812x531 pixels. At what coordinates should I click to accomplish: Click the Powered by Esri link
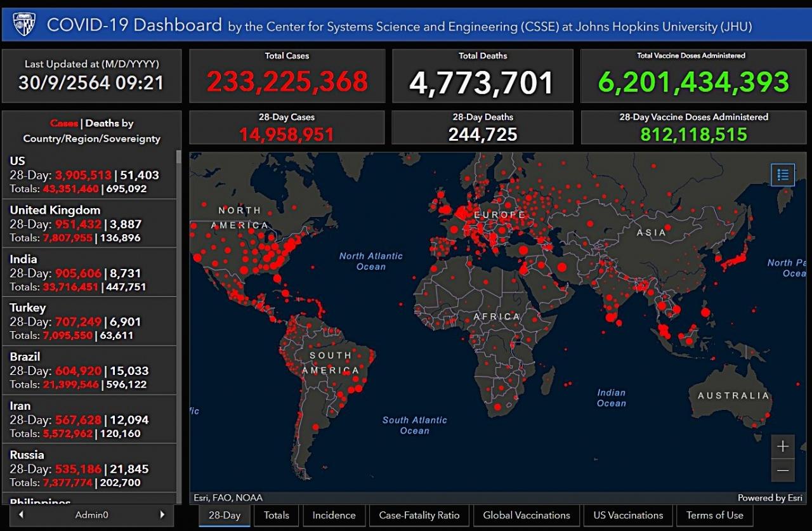(769, 498)
